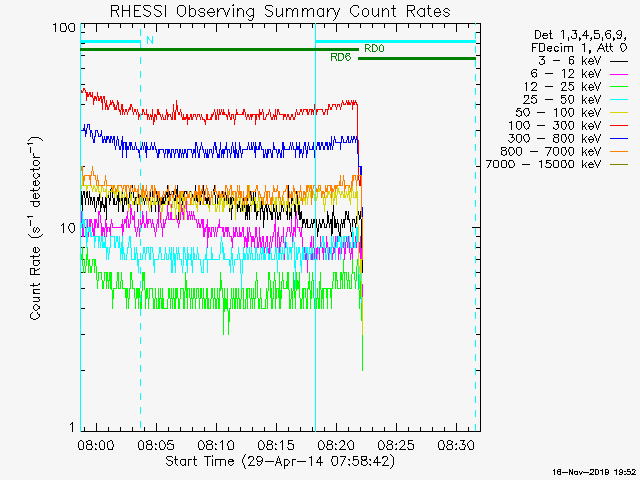Click the 6 - 12 keV legend entry
Viewport: 640px width, 480px height.
coord(579,74)
